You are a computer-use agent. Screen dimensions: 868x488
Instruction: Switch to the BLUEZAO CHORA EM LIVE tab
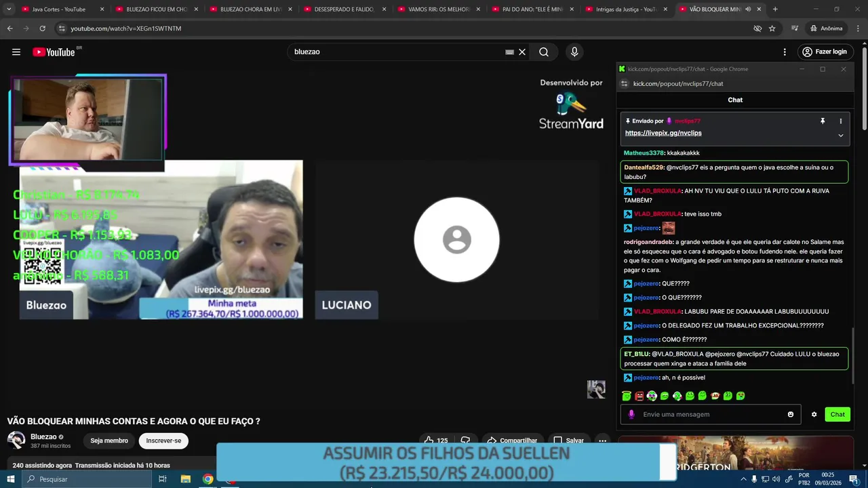click(250, 9)
